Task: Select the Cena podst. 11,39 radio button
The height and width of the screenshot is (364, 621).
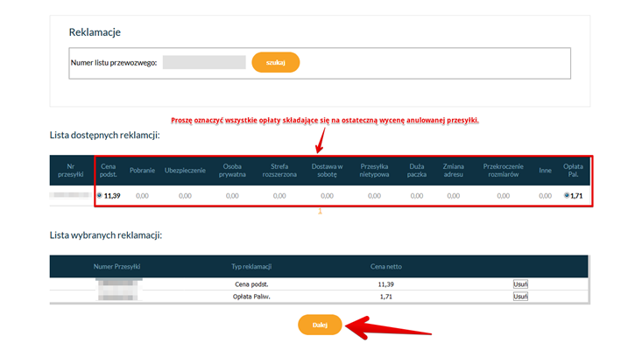Action: tap(99, 195)
